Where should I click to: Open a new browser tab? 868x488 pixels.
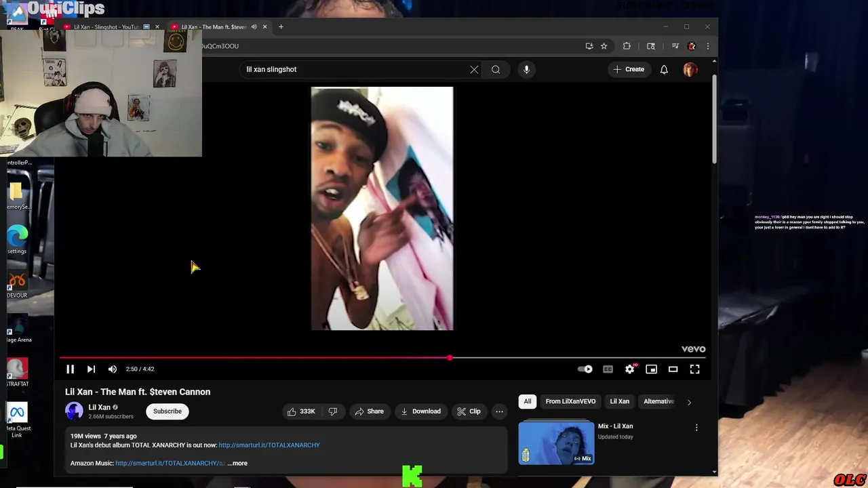(x=281, y=27)
